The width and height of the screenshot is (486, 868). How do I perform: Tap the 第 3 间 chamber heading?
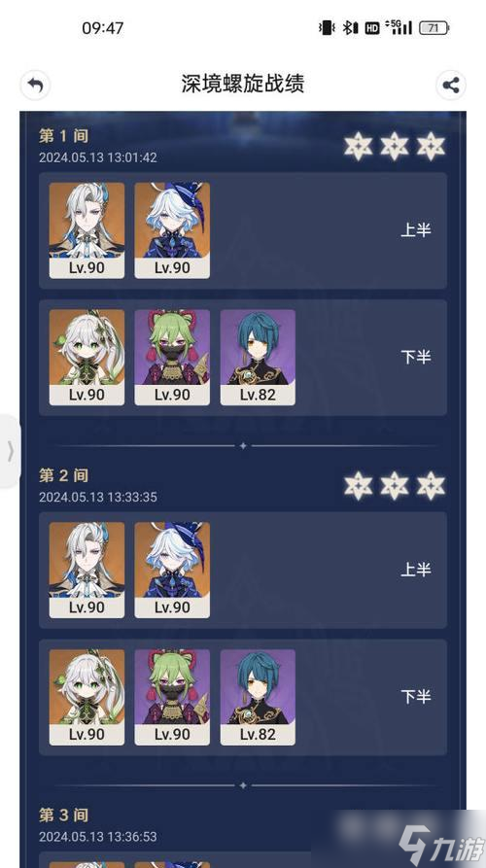63,815
